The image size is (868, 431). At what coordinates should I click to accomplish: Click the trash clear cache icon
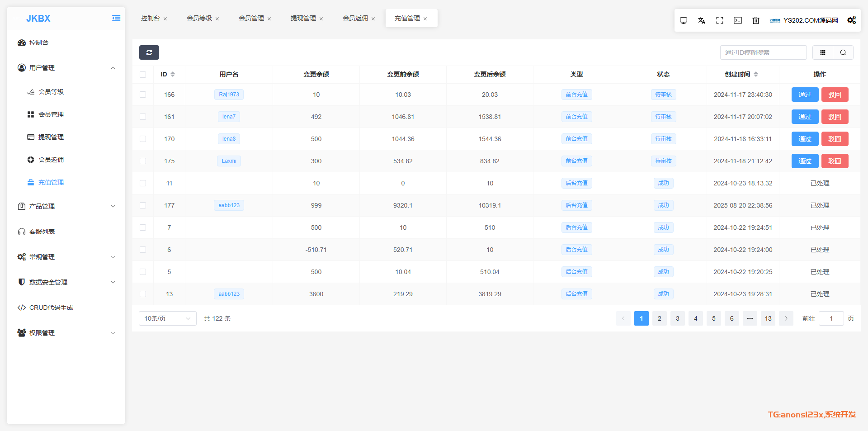[x=755, y=20]
